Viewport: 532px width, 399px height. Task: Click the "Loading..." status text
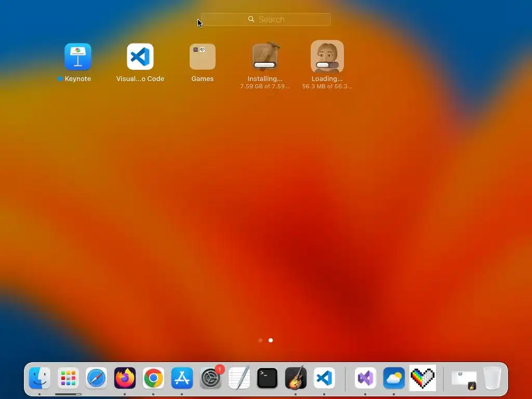[327, 79]
